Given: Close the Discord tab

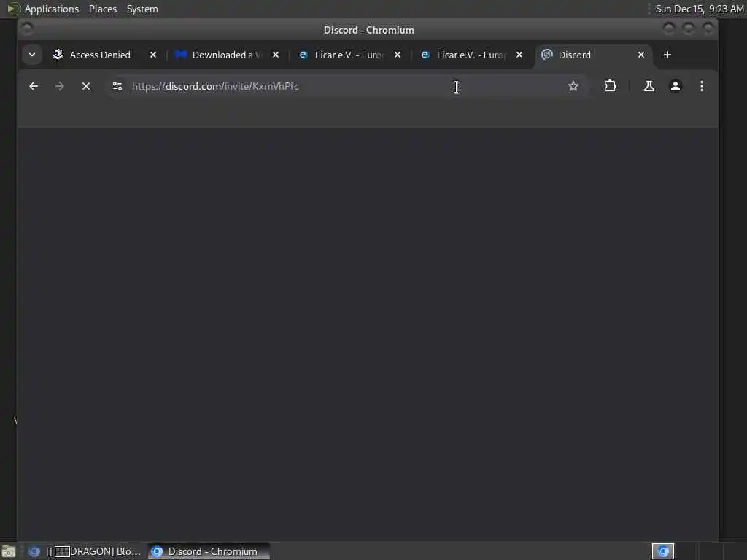Looking at the screenshot, I should click(641, 55).
